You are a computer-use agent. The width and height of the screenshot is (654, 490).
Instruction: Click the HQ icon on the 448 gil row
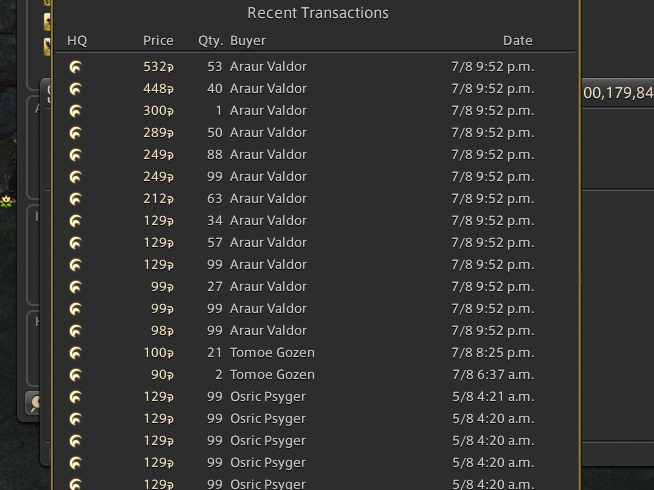pos(75,89)
